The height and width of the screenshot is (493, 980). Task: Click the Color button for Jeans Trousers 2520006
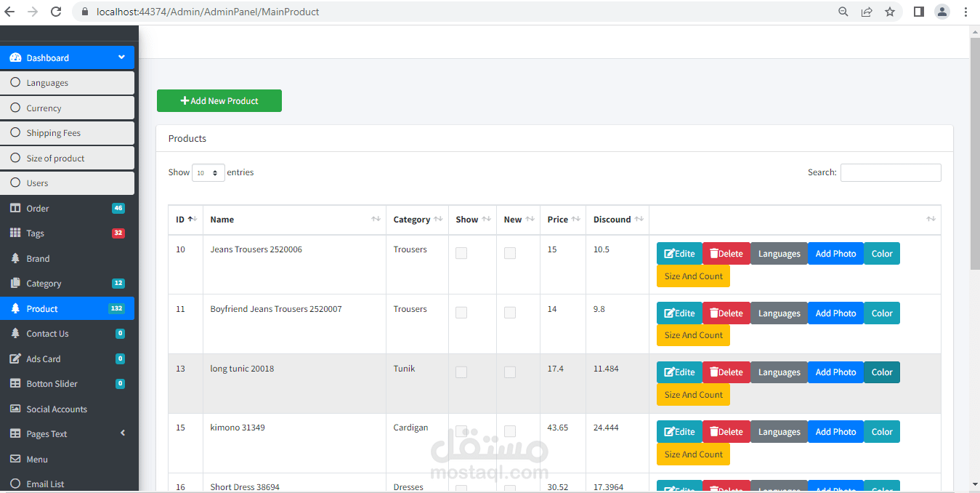(882, 253)
